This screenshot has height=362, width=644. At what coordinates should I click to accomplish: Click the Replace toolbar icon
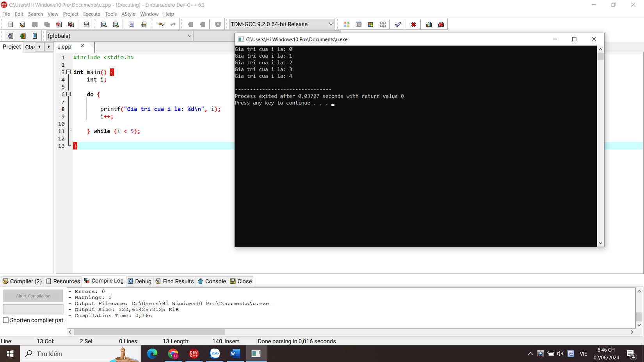(x=116, y=24)
